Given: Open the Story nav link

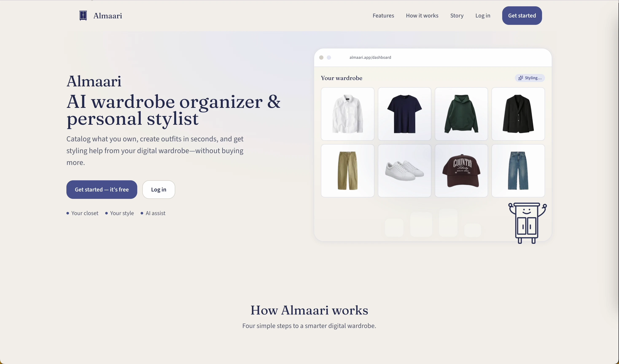Looking at the screenshot, I should coord(457,15).
